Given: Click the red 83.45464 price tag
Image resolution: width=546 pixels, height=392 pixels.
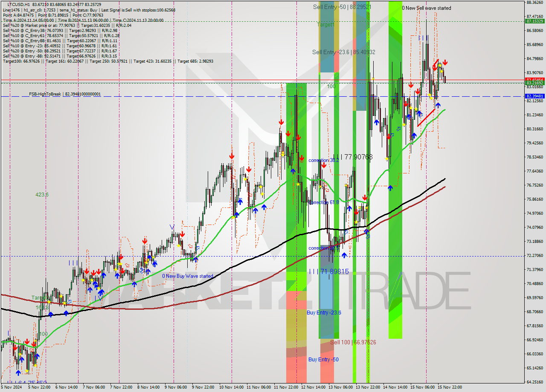Looking at the screenshot, I should tap(534, 79).
